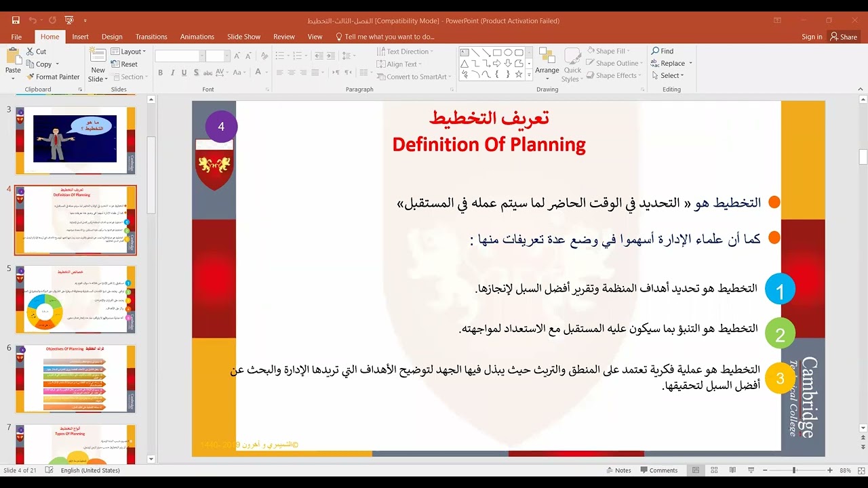Image resolution: width=868 pixels, height=488 pixels.
Task: Open the Select dropdown in Editing
Action: click(668, 76)
